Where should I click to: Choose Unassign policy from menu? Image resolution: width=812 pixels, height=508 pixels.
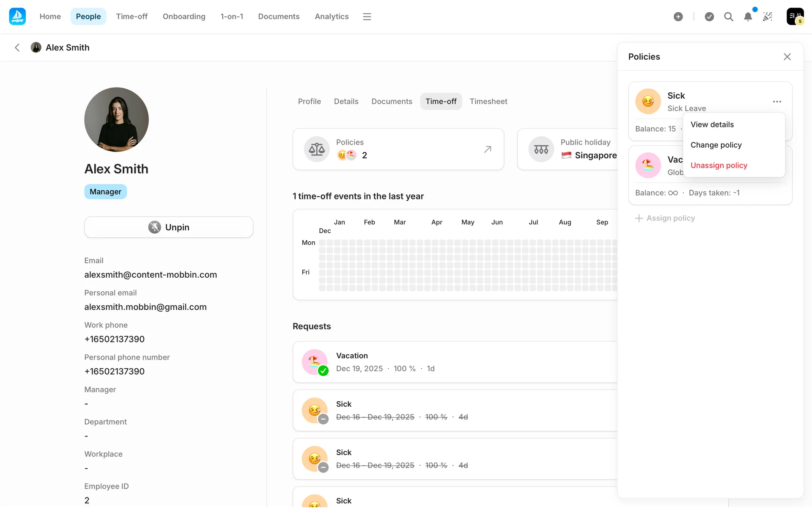719,165
